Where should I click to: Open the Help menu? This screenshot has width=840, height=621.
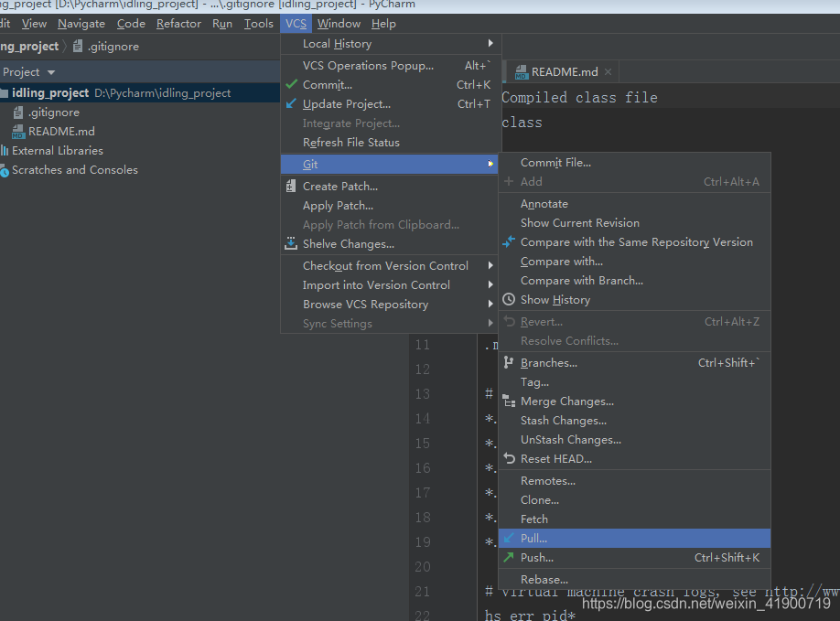pyautogui.click(x=383, y=24)
